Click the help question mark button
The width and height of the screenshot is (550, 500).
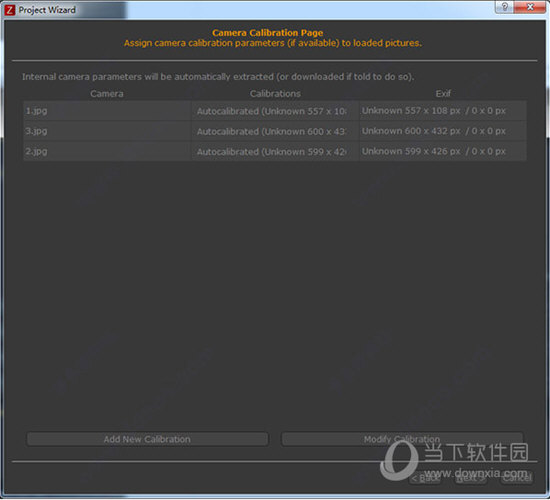[504, 7]
